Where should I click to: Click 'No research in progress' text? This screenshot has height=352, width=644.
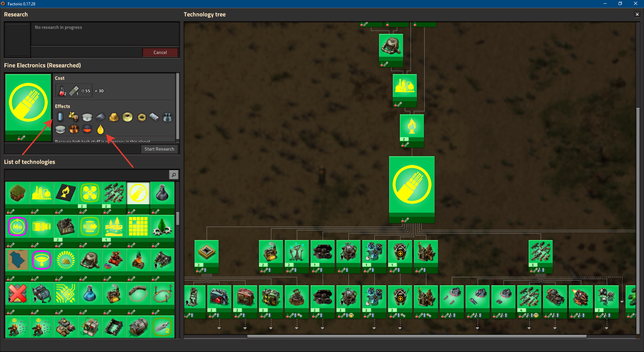click(58, 27)
